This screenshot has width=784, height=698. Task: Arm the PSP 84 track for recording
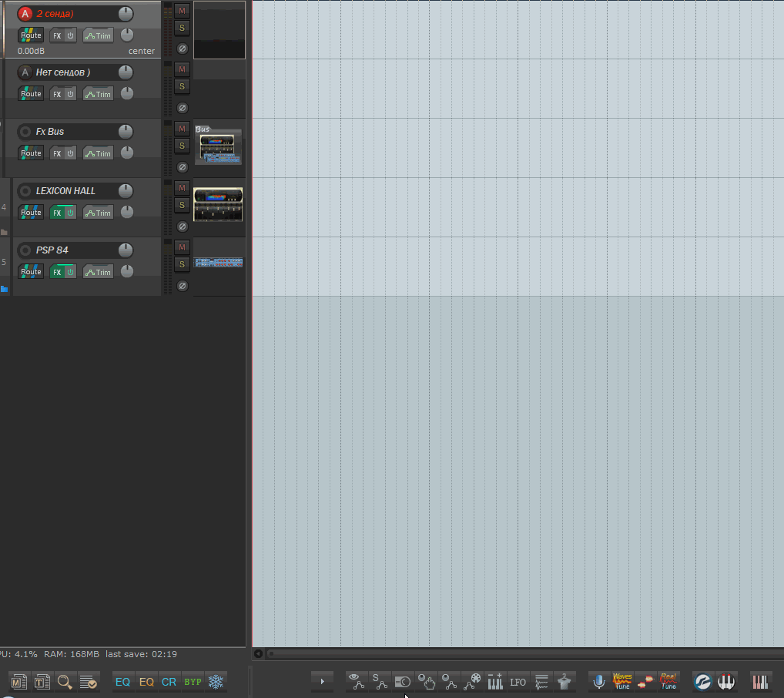click(x=25, y=250)
